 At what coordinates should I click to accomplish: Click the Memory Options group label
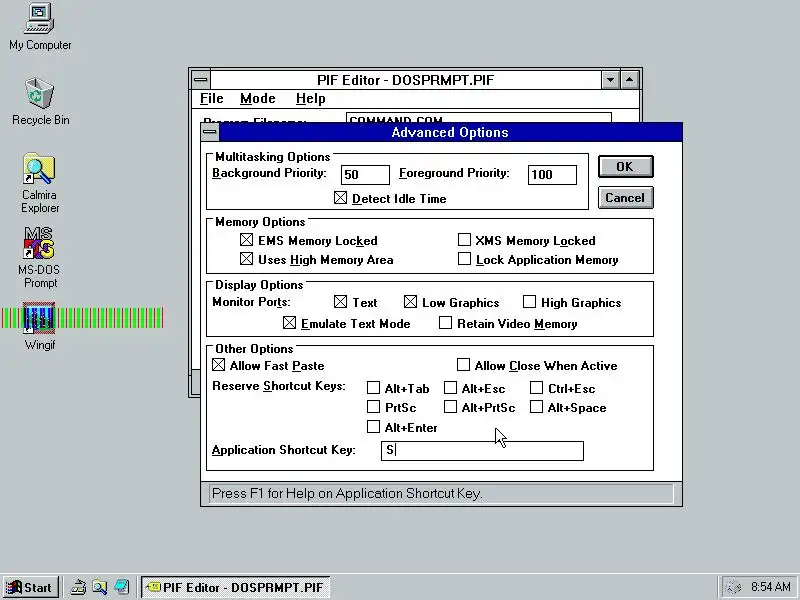coord(260,222)
